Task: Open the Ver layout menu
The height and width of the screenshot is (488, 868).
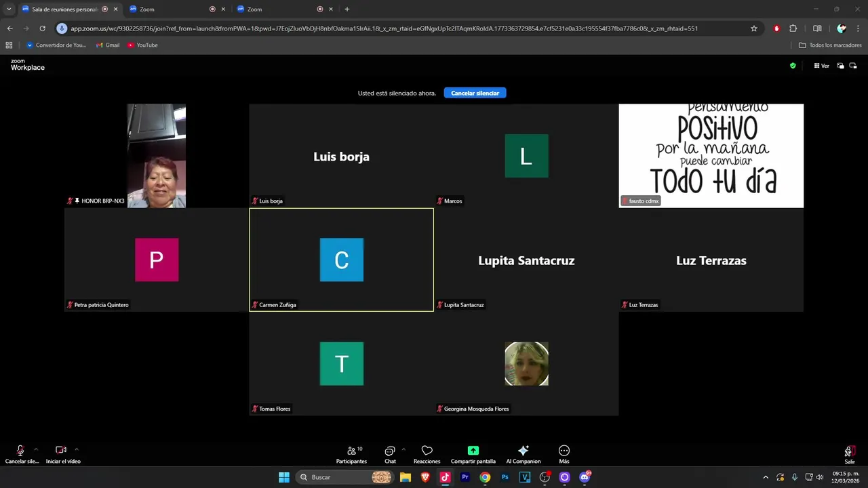Action: [x=822, y=66]
